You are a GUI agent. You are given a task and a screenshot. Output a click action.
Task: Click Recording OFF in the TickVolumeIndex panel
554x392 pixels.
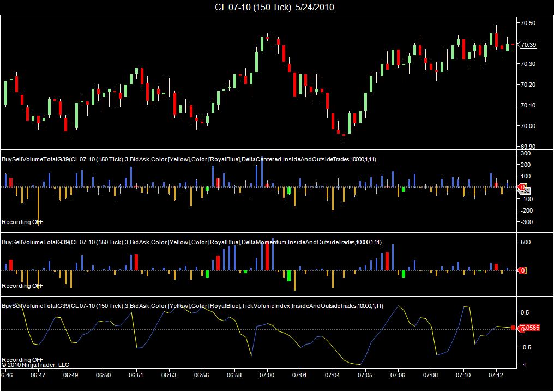[22, 360]
